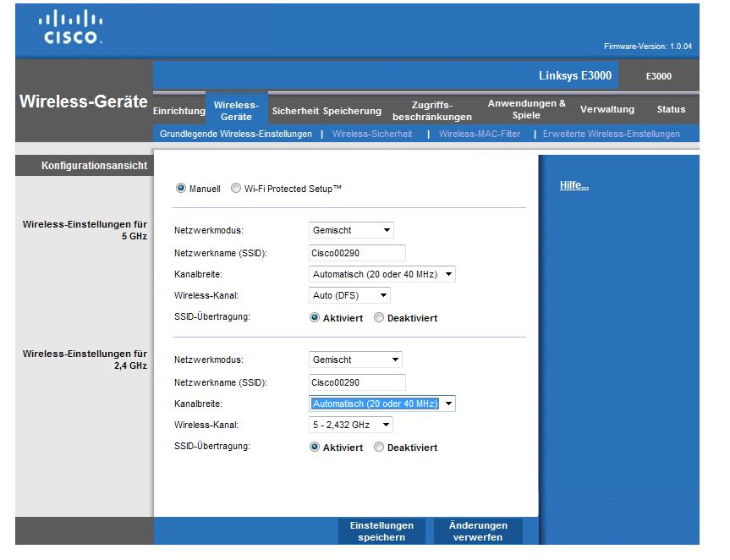Open the Einrichtung tab
This screenshot has height=560, width=730.
click(179, 111)
